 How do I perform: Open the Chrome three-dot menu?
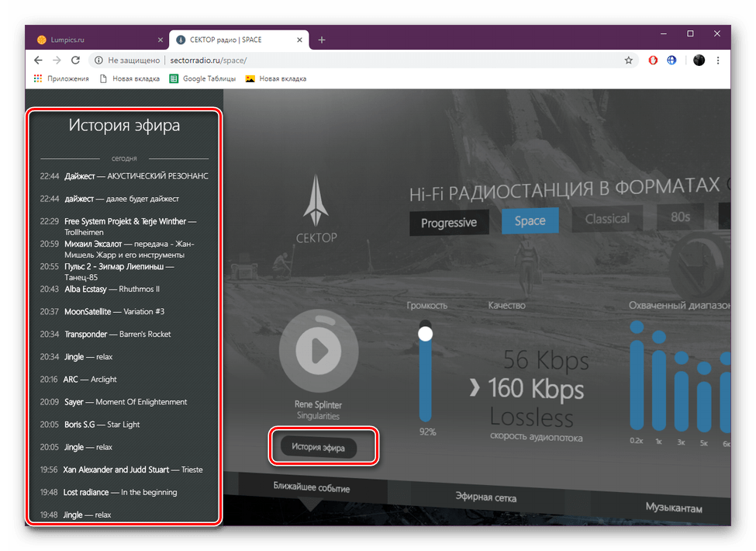click(718, 61)
